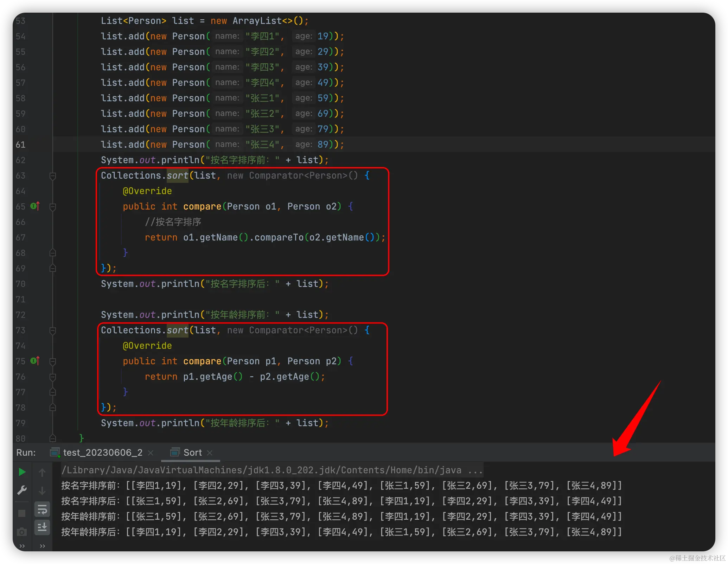
Task: Click the camera thread dump icon
Action: coord(22,532)
